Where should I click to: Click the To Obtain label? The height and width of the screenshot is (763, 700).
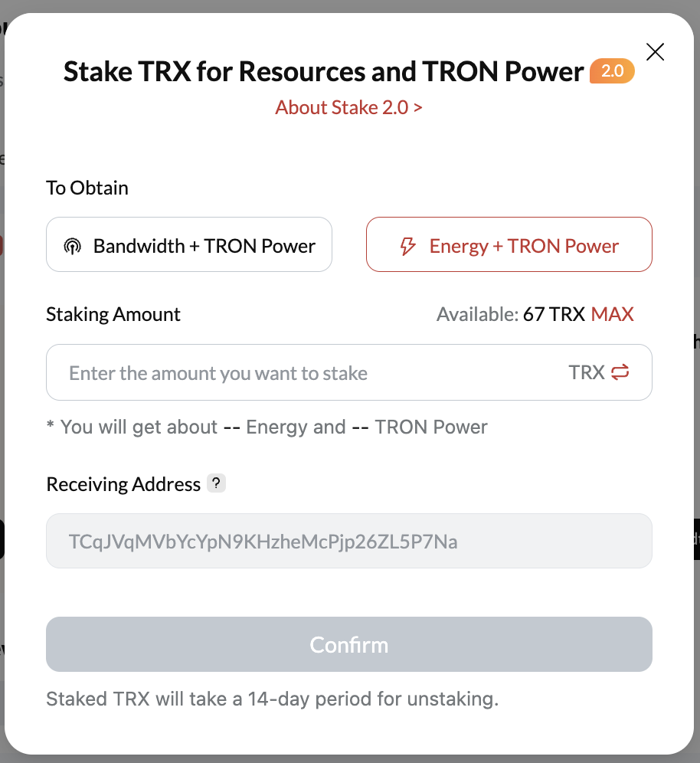[x=87, y=188]
